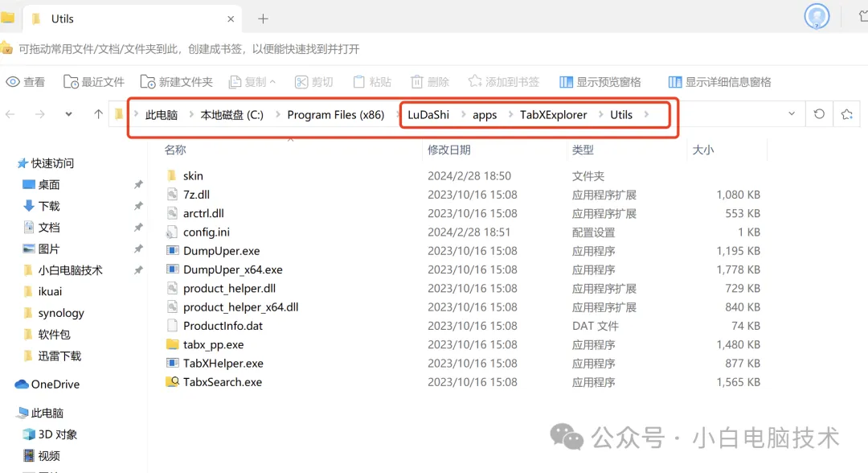Click Program Files (x86) breadcrumb

(x=335, y=115)
